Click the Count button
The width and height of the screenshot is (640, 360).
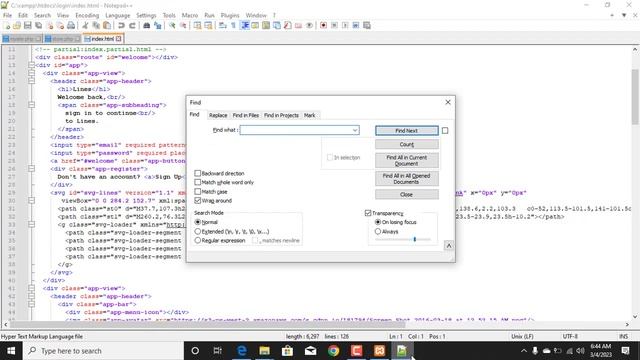coord(407,144)
